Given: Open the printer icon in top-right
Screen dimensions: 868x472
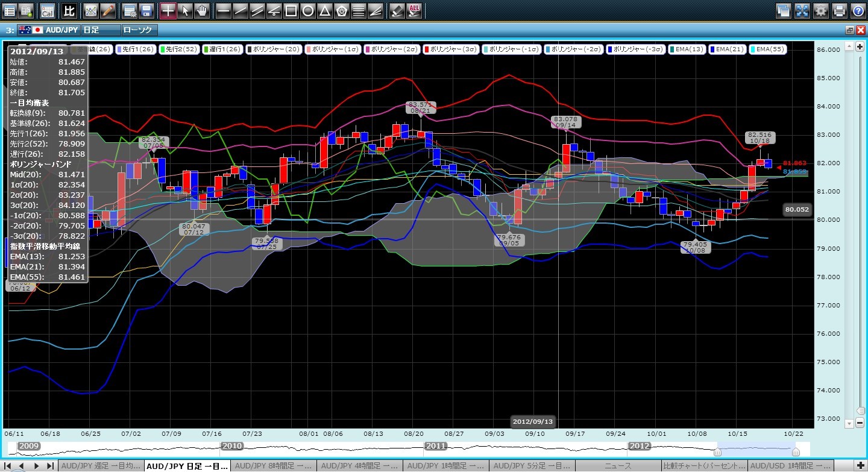Looking at the screenshot, I should [840, 10].
